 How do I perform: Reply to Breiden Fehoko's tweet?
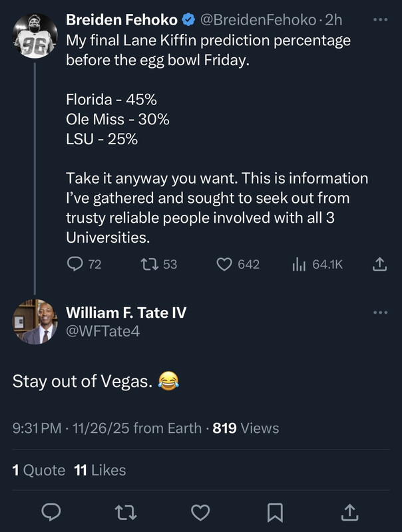pos(75,264)
